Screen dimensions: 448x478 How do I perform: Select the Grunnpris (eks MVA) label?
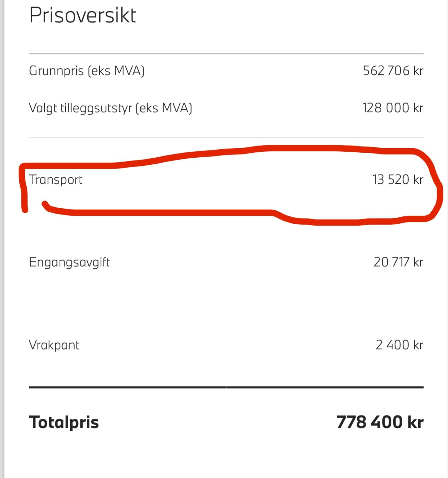point(87,71)
